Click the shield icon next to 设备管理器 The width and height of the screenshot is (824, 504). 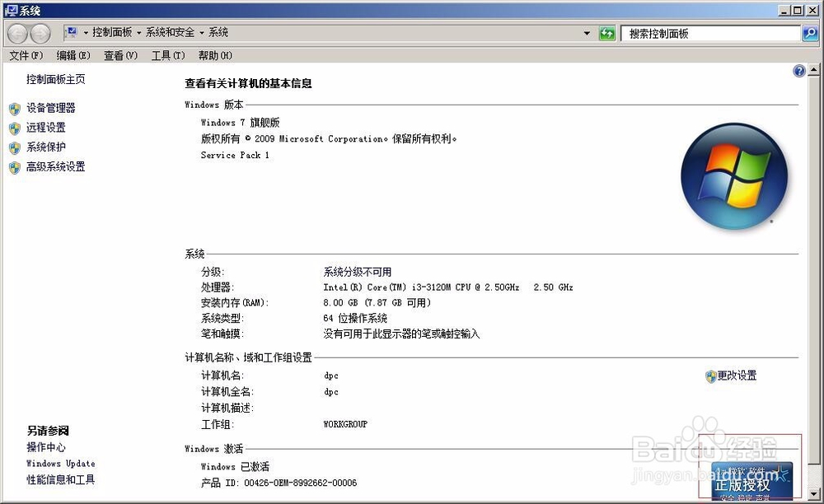(x=15, y=109)
